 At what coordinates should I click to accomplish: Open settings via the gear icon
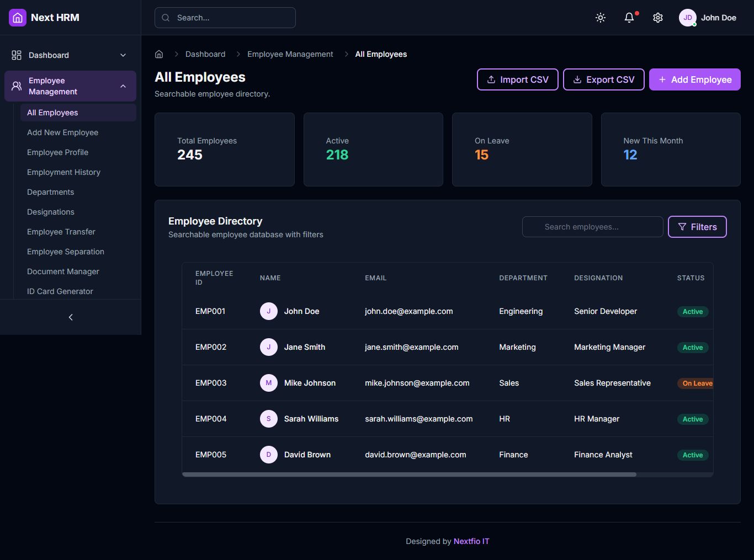click(658, 18)
